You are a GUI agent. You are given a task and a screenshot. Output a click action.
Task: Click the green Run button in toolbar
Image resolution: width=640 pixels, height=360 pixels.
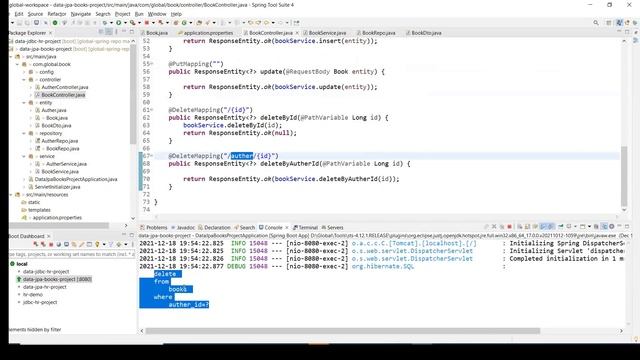pyautogui.click(x=118, y=23)
